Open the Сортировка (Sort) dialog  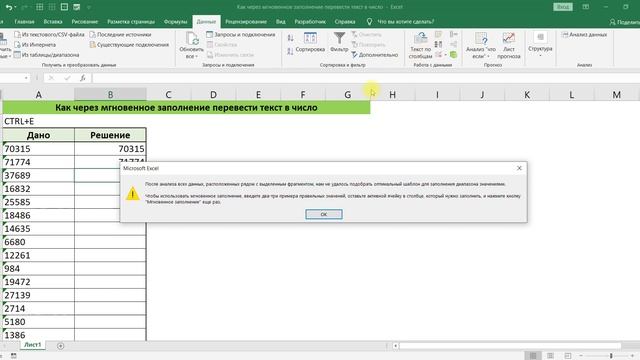click(x=310, y=42)
